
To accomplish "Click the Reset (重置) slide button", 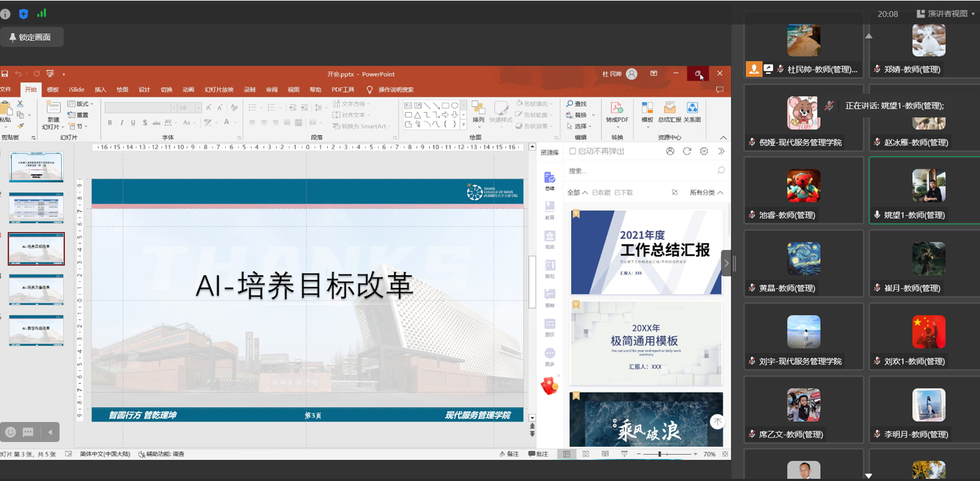I will point(78,115).
